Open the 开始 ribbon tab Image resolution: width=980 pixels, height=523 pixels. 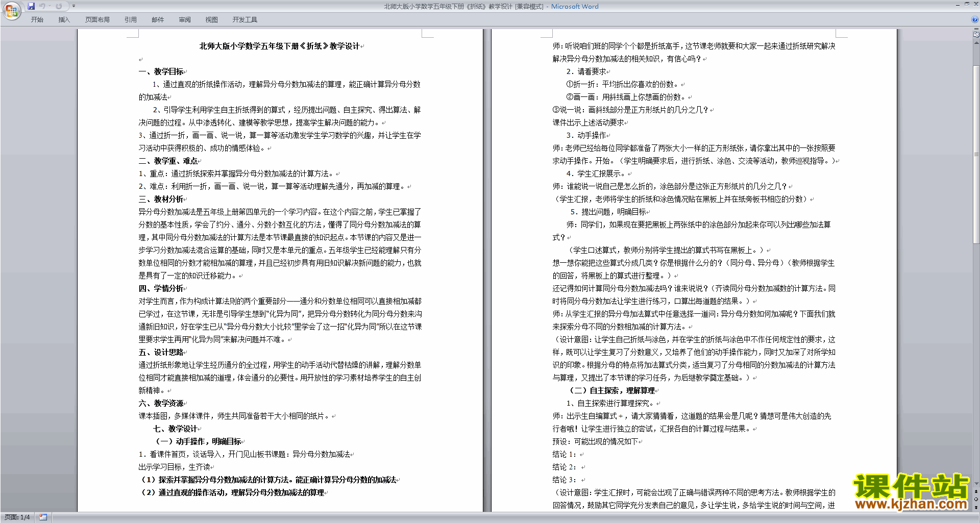(x=37, y=19)
